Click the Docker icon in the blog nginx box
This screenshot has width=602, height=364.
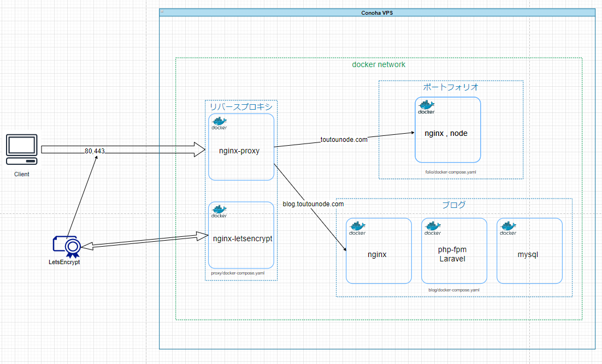click(357, 228)
